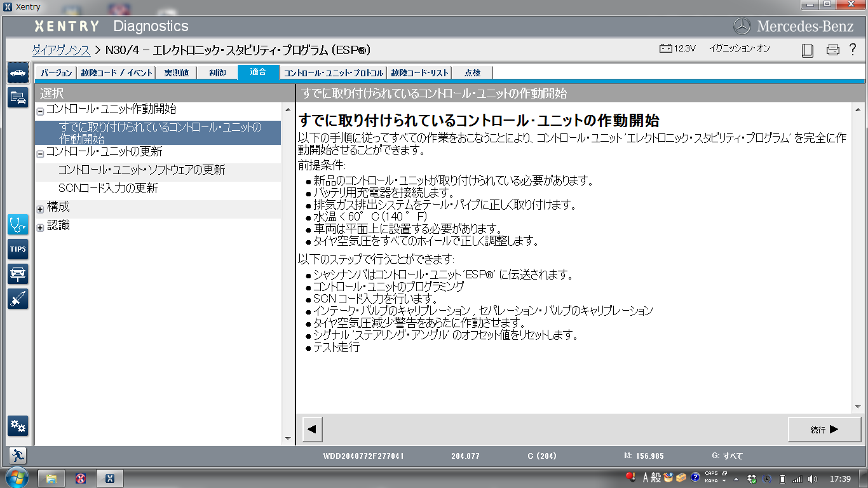Click the running man exit icon

pos(18,455)
